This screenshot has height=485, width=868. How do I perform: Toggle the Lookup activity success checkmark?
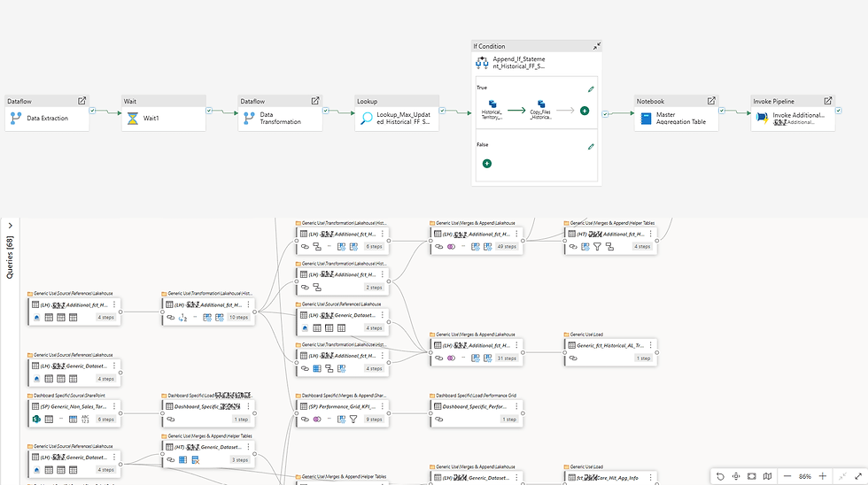[442, 111]
